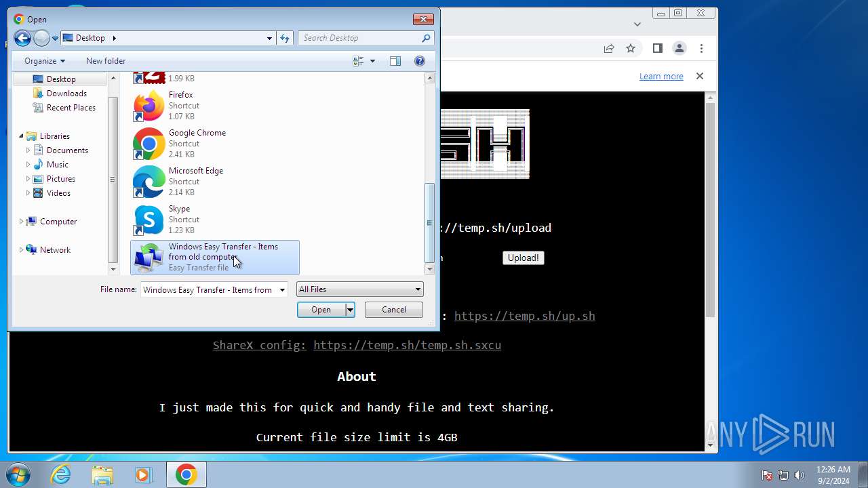The width and height of the screenshot is (868, 488).
Task: Open the Organize dropdown menu
Action: pos(45,61)
